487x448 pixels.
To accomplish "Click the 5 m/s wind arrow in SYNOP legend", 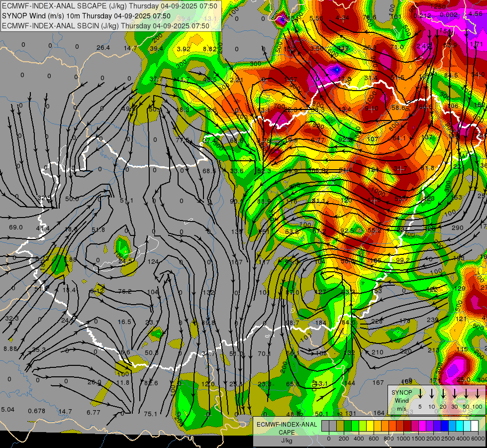I will [x=420, y=393].
